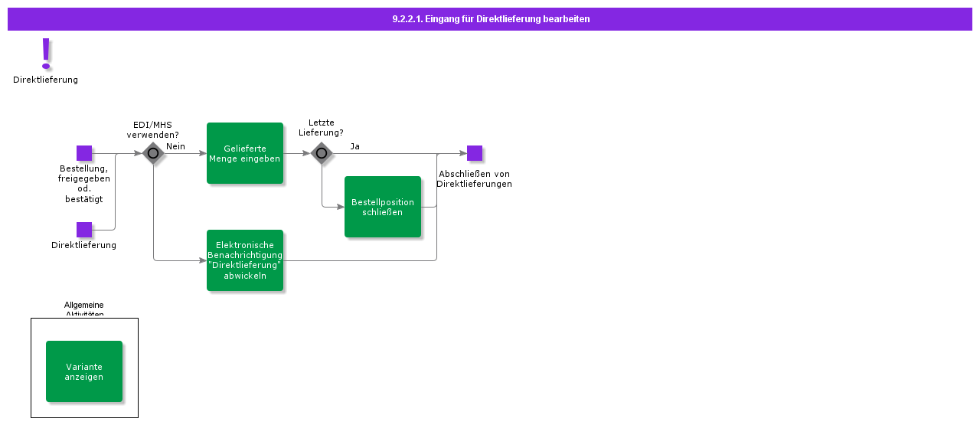The width and height of the screenshot is (980, 425).
Task: Click the 'EDI/MHS verwenden?' gateway diamond
Action: pos(153,153)
